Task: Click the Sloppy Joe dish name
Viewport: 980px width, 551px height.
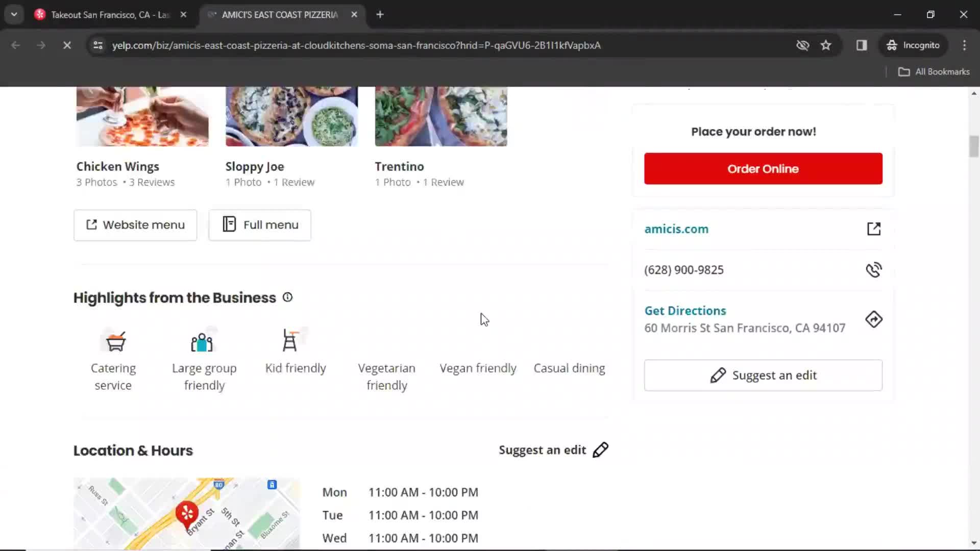Action: [x=255, y=166]
